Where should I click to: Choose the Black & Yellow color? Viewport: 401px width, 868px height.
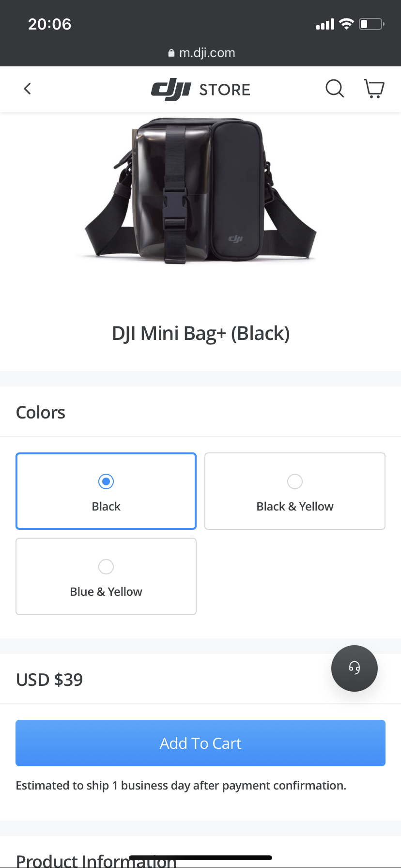point(295,491)
